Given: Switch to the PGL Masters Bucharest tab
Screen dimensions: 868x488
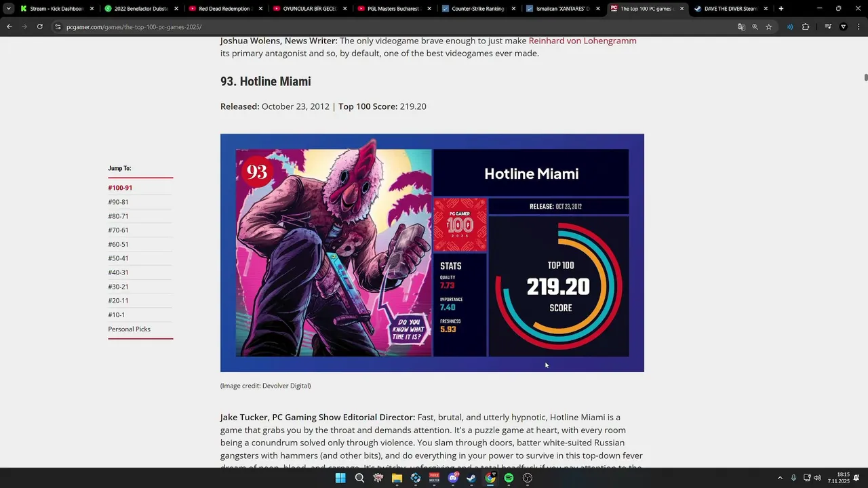Looking at the screenshot, I should pos(394,9).
